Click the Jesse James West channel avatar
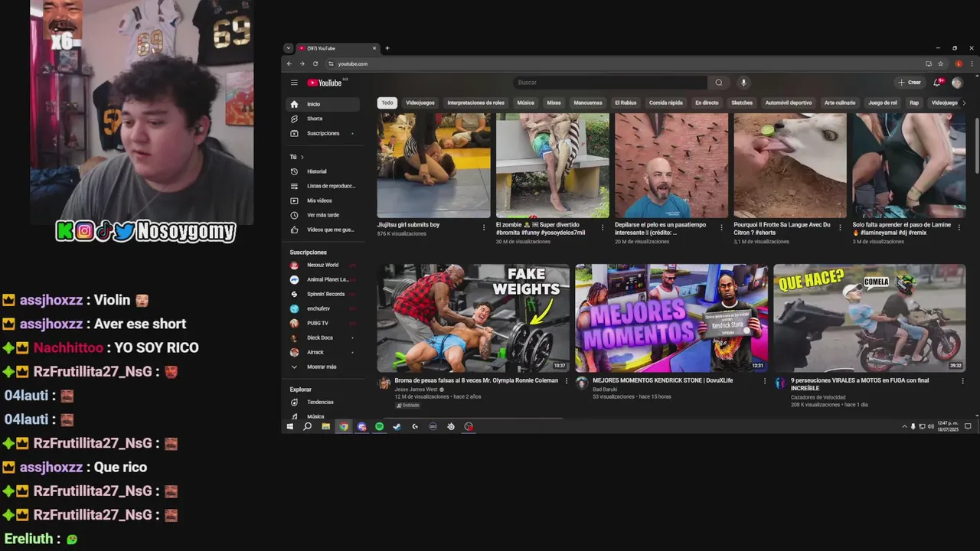This screenshot has width=980, height=551. (384, 383)
